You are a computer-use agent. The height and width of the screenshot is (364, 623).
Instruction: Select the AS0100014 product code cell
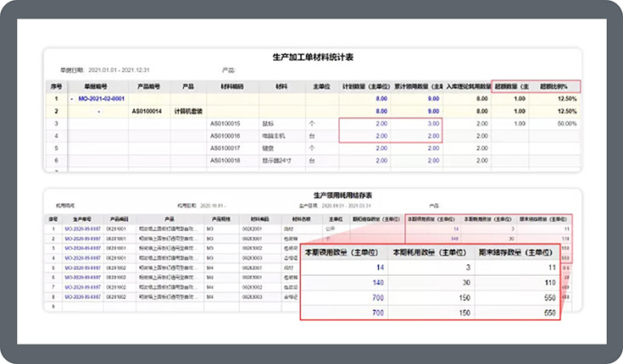pyautogui.click(x=147, y=112)
